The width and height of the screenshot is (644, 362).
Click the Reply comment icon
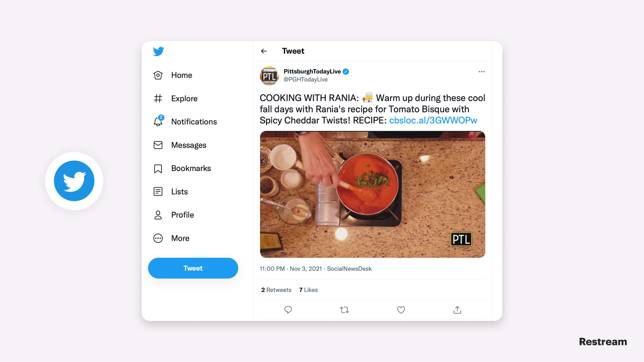click(288, 310)
